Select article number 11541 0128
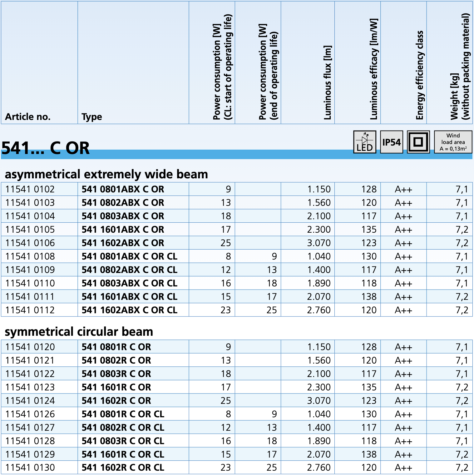 tap(30, 441)
